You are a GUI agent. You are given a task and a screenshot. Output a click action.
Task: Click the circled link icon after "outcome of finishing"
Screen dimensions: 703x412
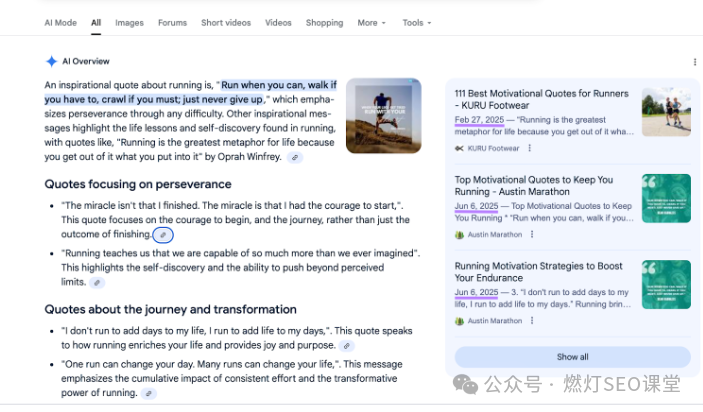(x=164, y=235)
